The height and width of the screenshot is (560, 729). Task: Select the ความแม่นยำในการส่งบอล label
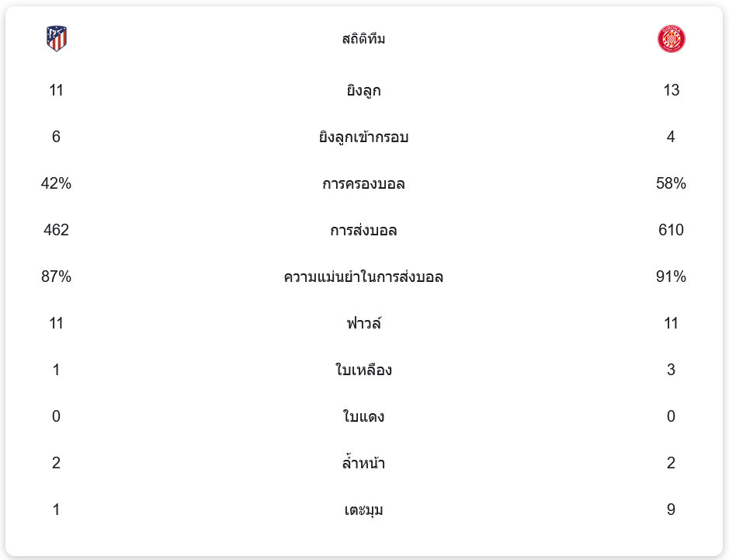tap(363, 277)
